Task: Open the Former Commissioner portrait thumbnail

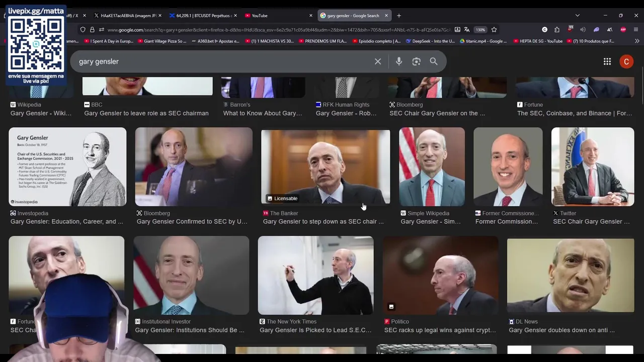Action: 508,166
